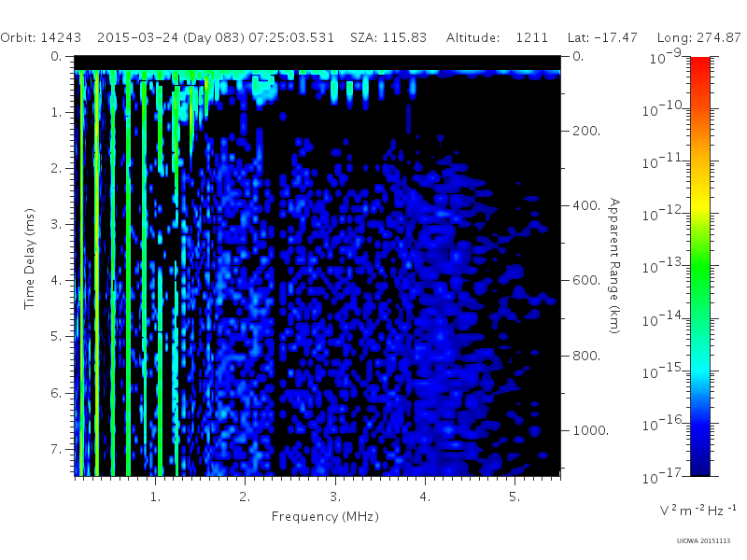The height and width of the screenshot is (560, 747).
Task: Click the red top of the color scale
Action: point(700,64)
